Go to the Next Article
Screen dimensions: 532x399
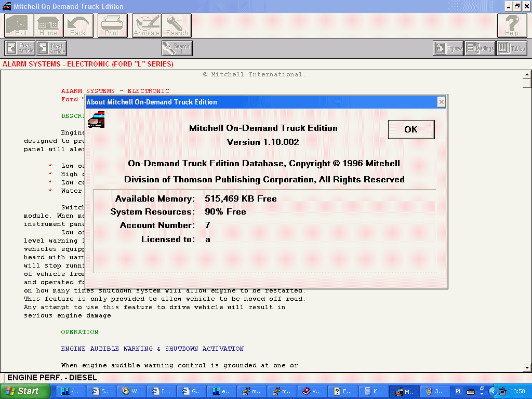tap(51, 48)
